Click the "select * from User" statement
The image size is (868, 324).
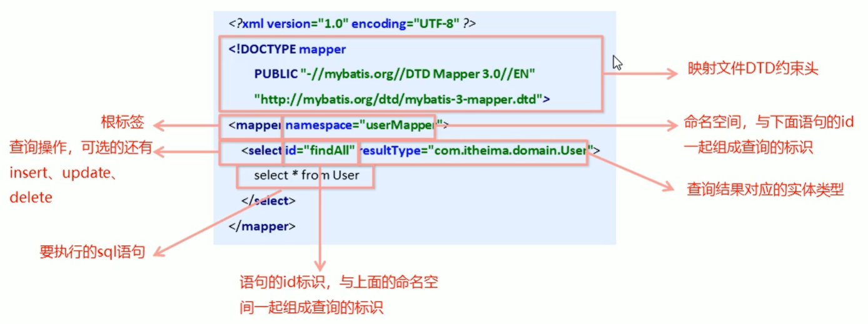click(306, 175)
